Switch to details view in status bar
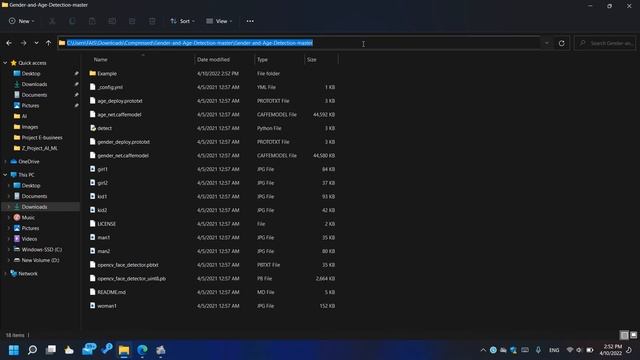Image resolution: width=640 pixels, height=360 pixels. point(624,335)
